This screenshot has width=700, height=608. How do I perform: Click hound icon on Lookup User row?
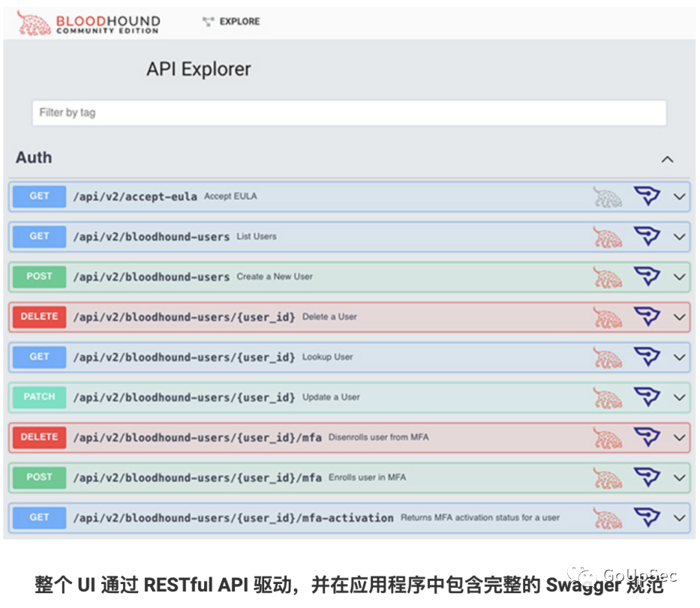point(608,358)
